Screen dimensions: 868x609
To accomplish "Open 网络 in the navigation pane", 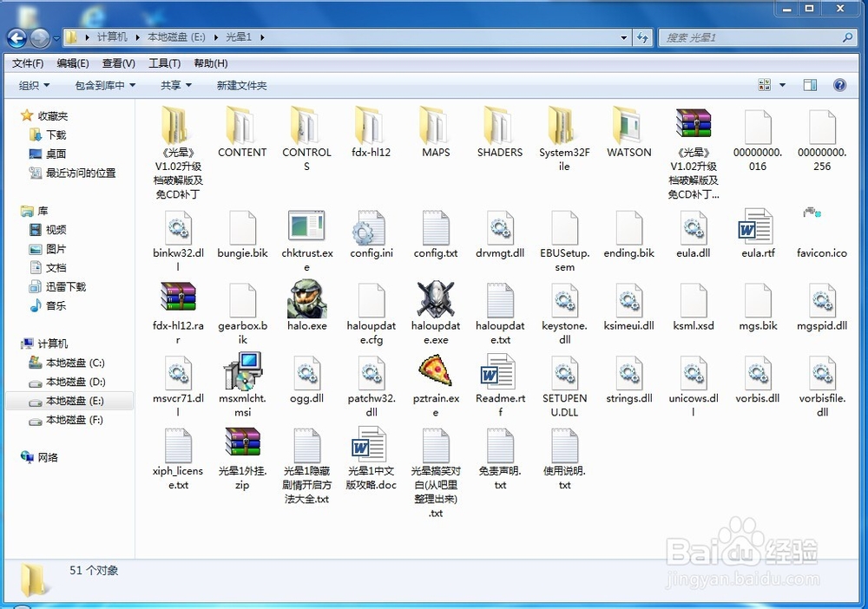I will click(48, 457).
